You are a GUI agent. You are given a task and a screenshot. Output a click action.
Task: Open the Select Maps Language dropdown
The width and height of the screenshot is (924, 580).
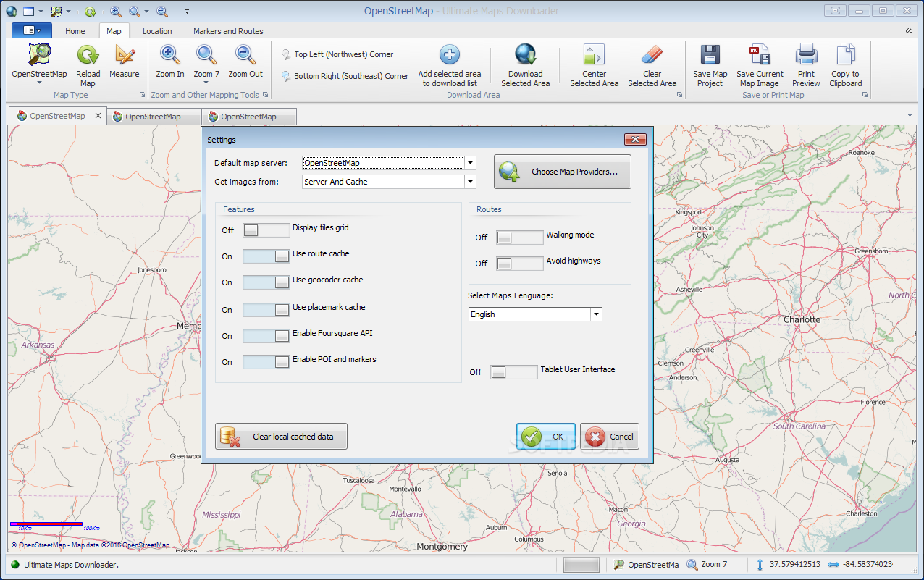click(596, 314)
